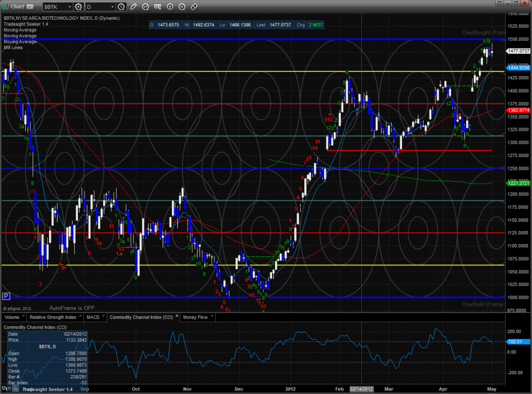Click the 1477.0737 last price marker
This screenshot has height=394, width=532.
coord(519,52)
